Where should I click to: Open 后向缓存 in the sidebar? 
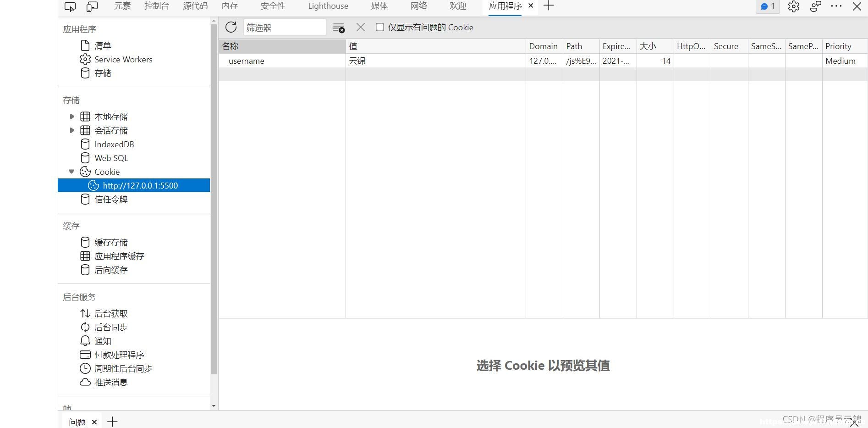point(111,270)
